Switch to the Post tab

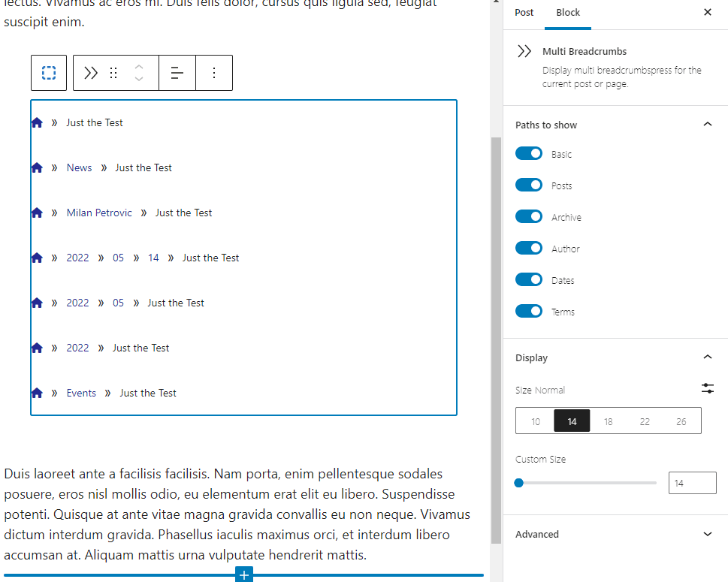click(524, 13)
